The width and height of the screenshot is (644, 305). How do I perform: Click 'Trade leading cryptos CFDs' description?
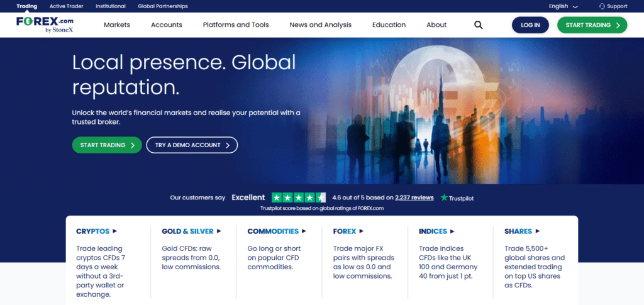click(x=101, y=271)
